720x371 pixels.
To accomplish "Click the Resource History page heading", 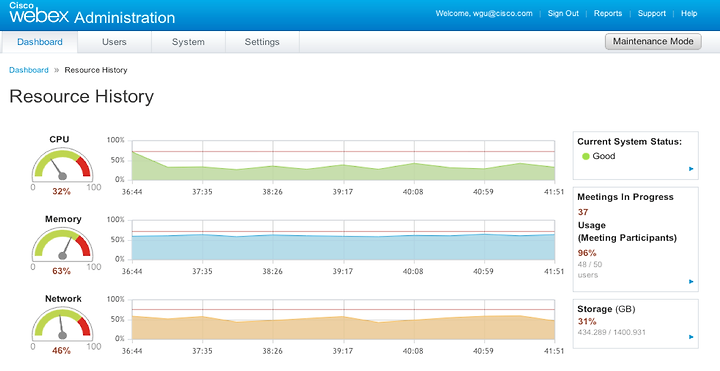I will (x=82, y=96).
